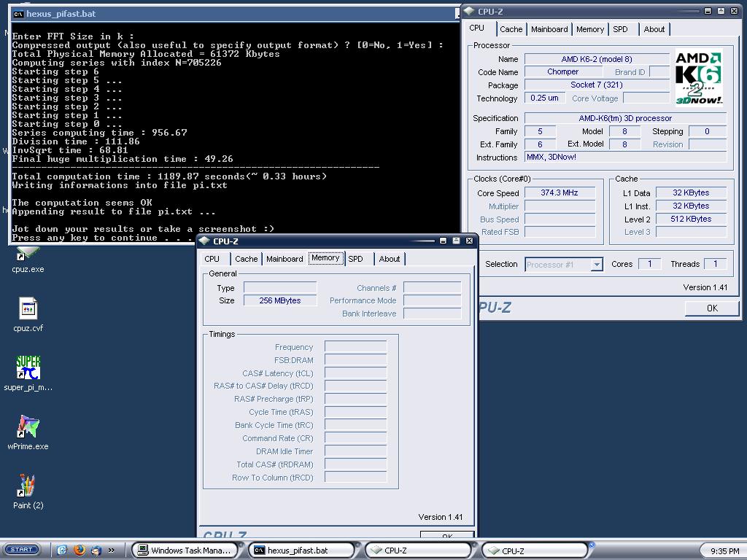Open the Selection processor dropdown

[597, 264]
